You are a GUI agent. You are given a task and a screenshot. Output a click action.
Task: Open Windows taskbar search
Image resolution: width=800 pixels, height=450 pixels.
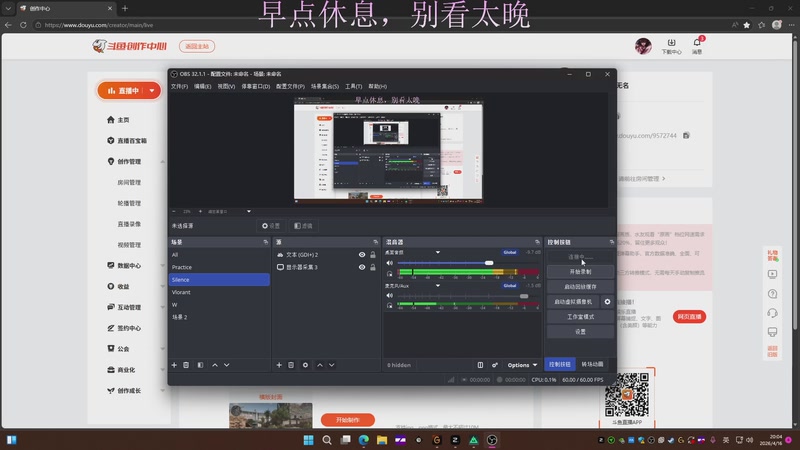(327, 440)
